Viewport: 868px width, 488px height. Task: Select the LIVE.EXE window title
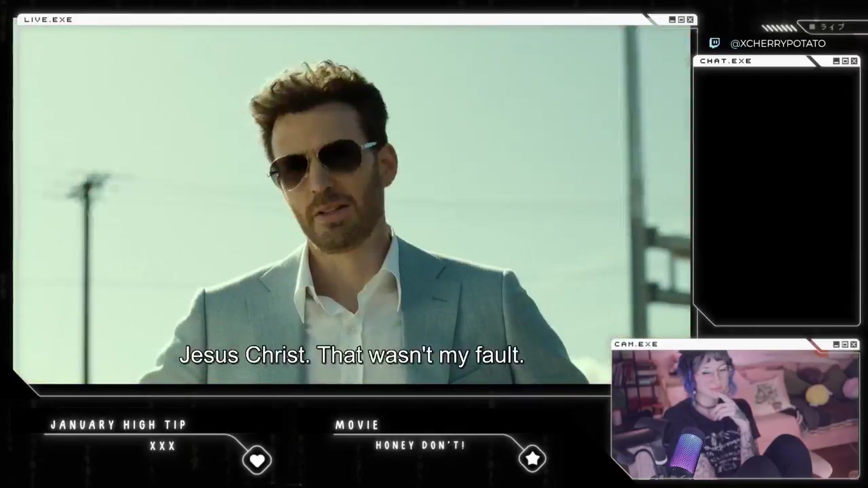(48, 19)
